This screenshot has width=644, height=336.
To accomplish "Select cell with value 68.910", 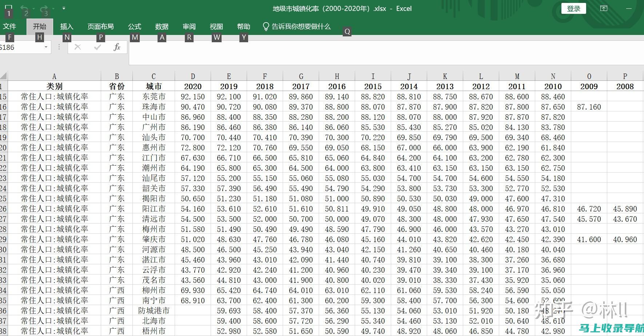I will click(x=193, y=300).
